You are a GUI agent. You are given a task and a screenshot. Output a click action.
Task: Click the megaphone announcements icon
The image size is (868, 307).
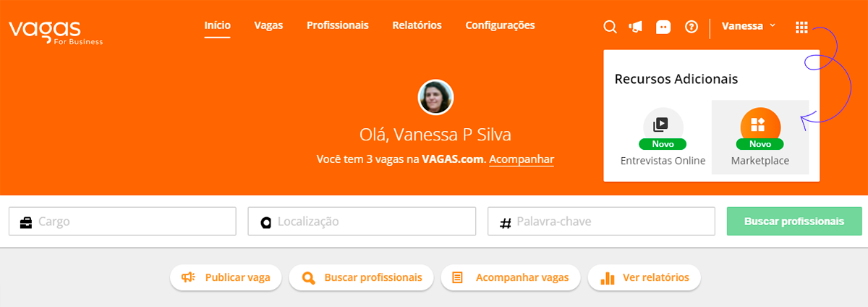tap(636, 27)
